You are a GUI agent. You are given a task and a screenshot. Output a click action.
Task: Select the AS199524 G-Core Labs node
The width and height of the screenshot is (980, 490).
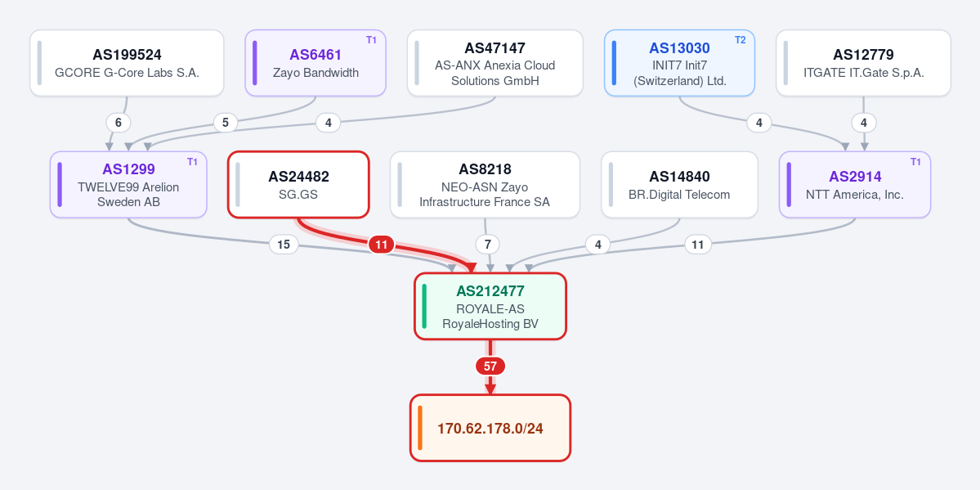pyautogui.click(x=127, y=63)
